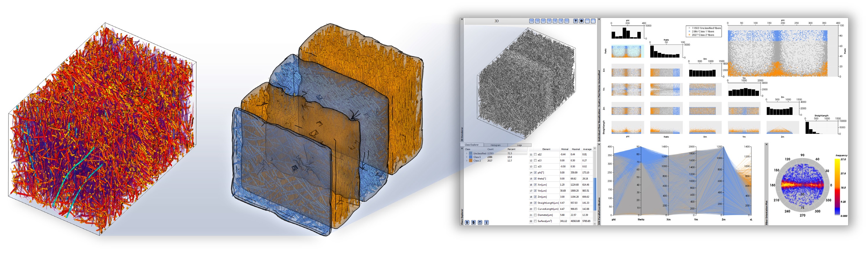
Task: Click the first add-class icon in Class Explorer
Action: (467, 222)
